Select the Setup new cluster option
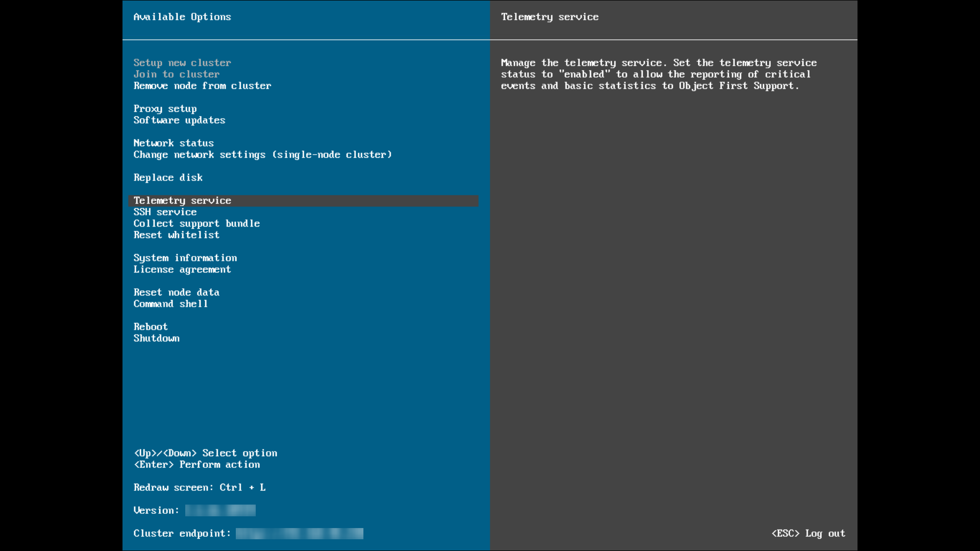 (x=182, y=63)
